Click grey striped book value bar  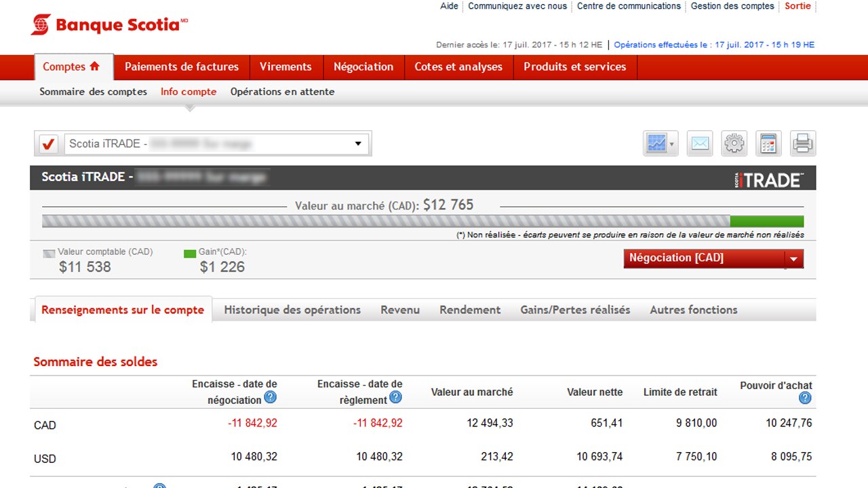click(x=386, y=221)
